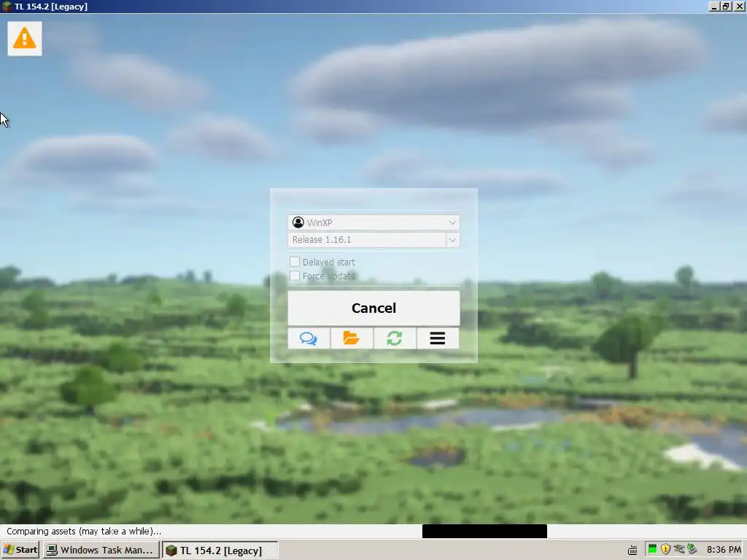Open the WinXP account dropdown
This screenshot has height=560, width=747.
point(373,222)
